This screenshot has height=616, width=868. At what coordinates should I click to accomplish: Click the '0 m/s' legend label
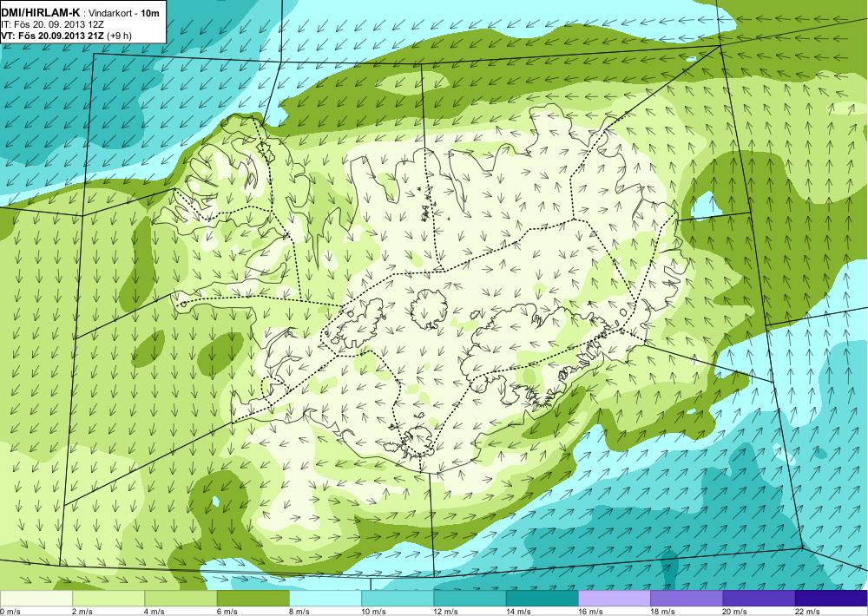[x=10, y=612]
